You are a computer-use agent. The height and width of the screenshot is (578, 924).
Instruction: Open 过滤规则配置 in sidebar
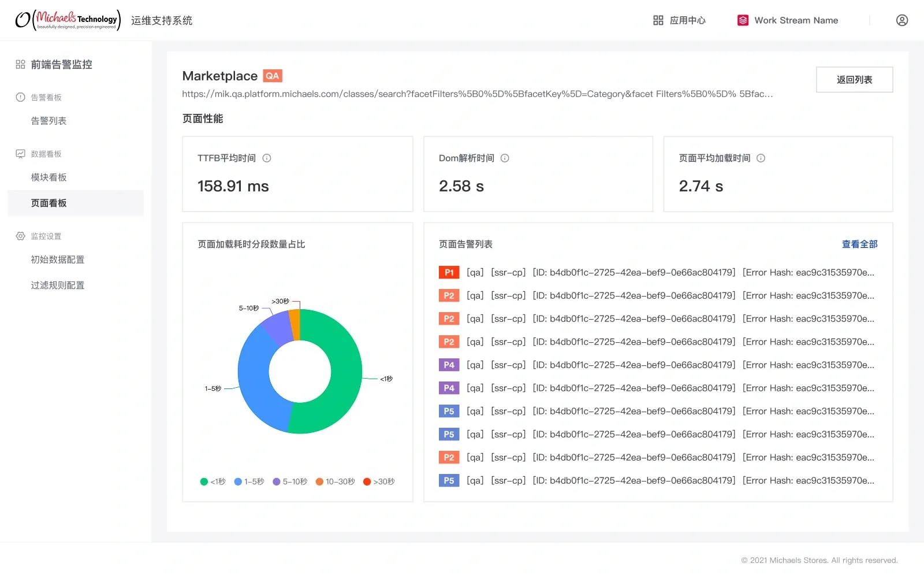point(58,285)
